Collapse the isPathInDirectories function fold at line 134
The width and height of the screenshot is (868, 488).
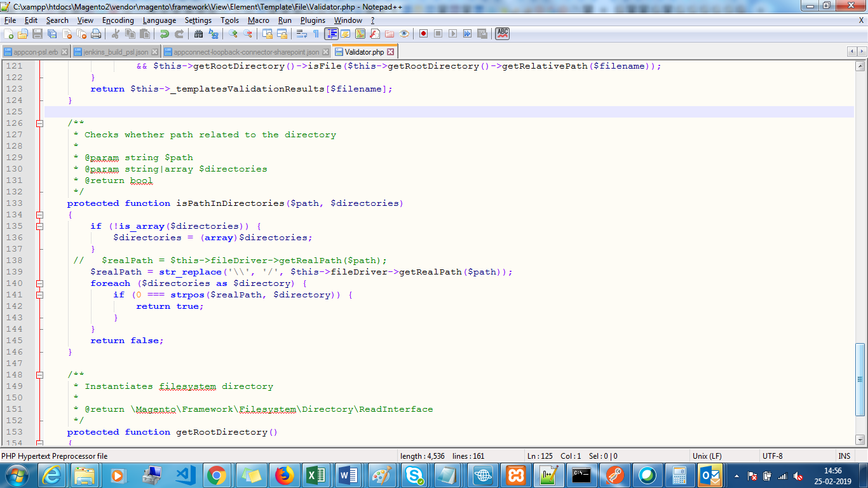(x=39, y=215)
